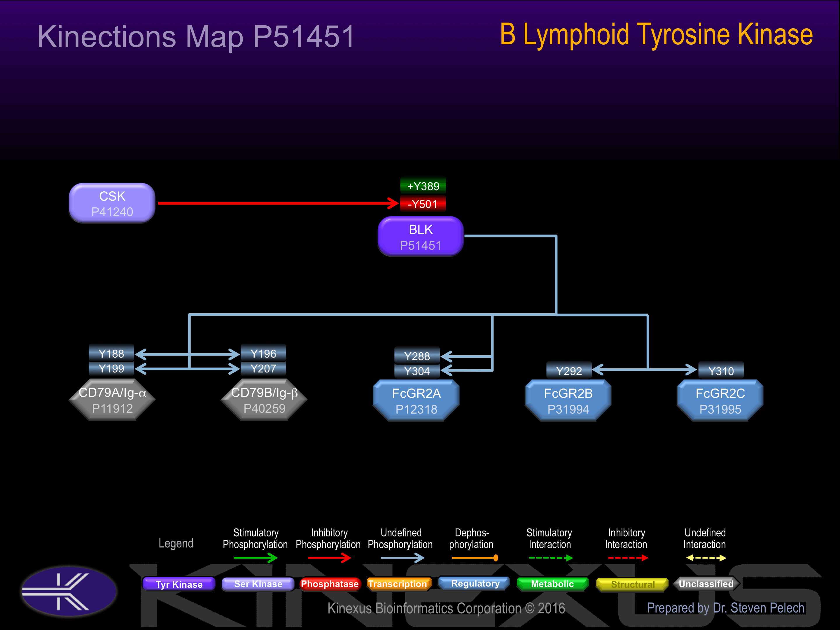Click the Tyr Kinase legend swatch
This screenshot has height=630, width=840.
coord(179,584)
